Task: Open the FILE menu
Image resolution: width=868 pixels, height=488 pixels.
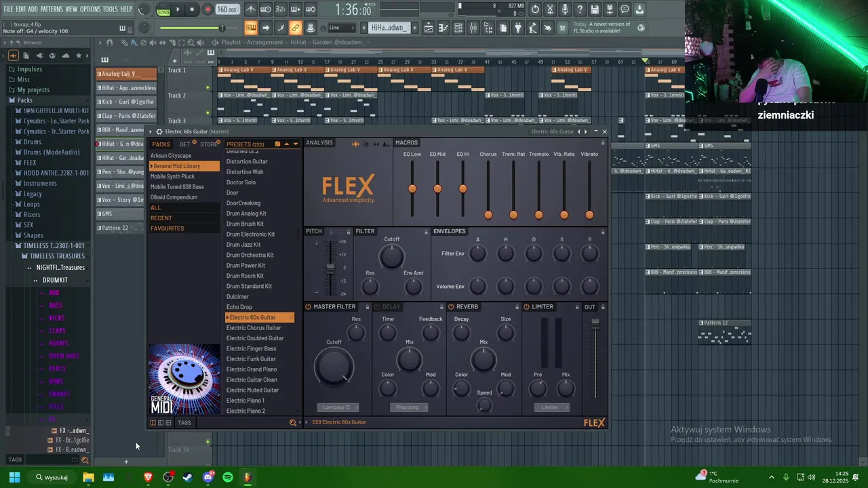Action: pyautogui.click(x=8, y=9)
